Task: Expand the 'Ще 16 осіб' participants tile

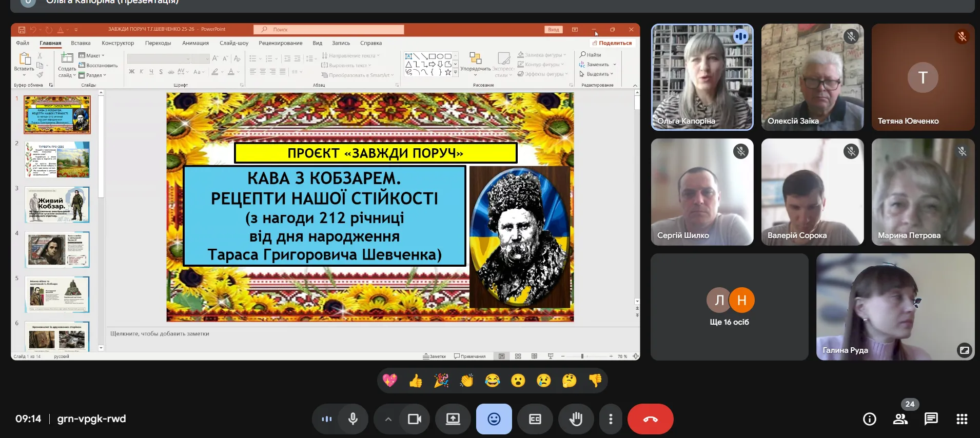Action: (x=729, y=307)
